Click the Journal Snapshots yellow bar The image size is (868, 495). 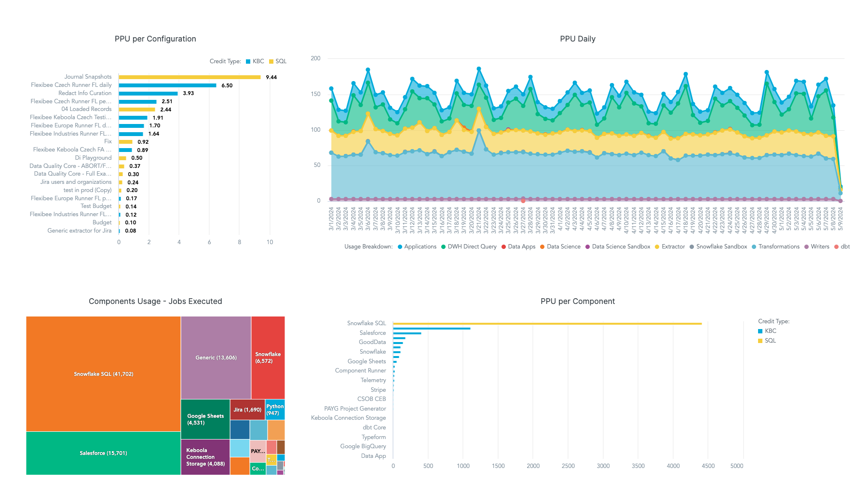[190, 77]
